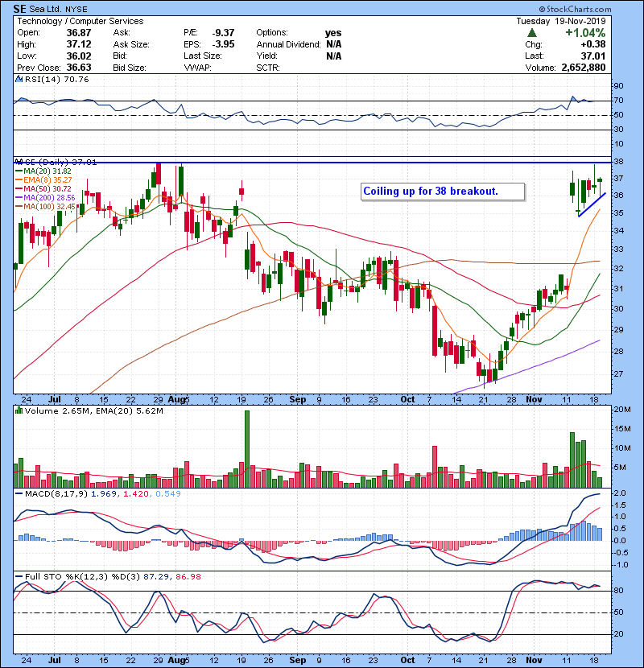The image size is (644, 668).
Task: Click the Volume figure 2,652,880
Action: pyautogui.click(x=584, y=68)
